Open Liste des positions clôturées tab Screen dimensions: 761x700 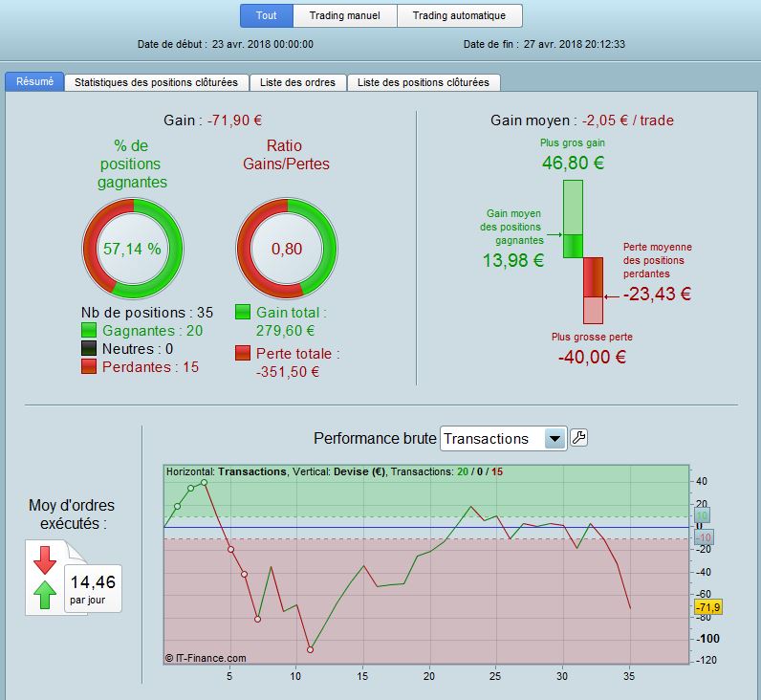[x=424, y=82]
